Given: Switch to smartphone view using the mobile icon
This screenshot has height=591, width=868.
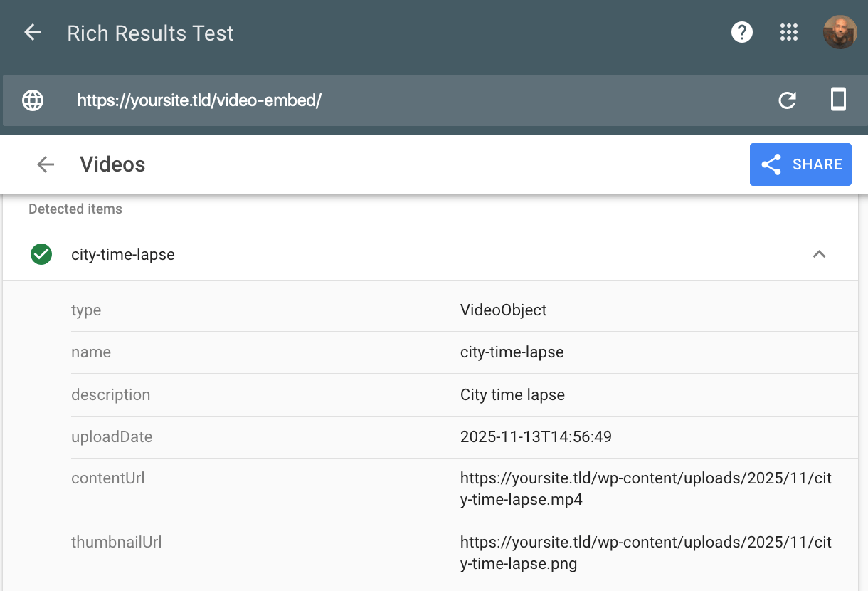Looking at the screenshot, I should pyautogui.click(x=838, y=100).
